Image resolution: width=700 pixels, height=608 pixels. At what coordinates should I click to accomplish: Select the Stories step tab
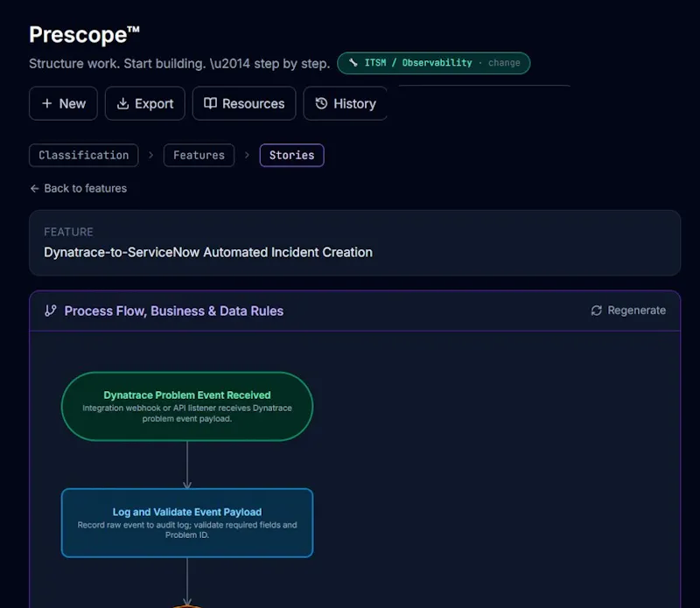point(291,156)
